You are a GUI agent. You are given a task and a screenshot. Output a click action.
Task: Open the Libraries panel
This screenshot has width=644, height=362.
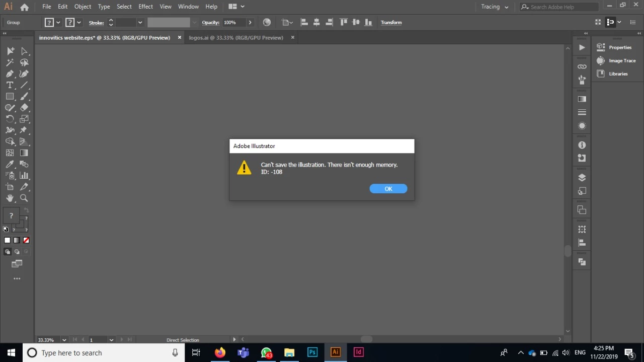point(612,74)
